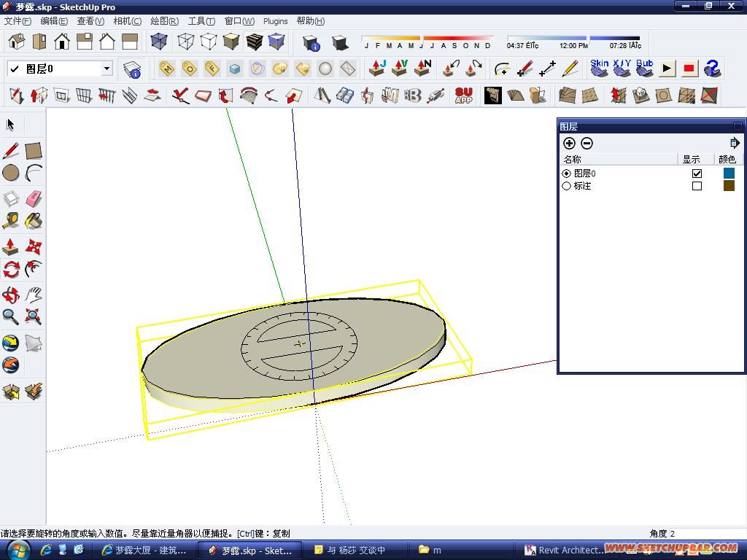Switch to Wireframe style
The image size is (747, 560).
point(186,42)
